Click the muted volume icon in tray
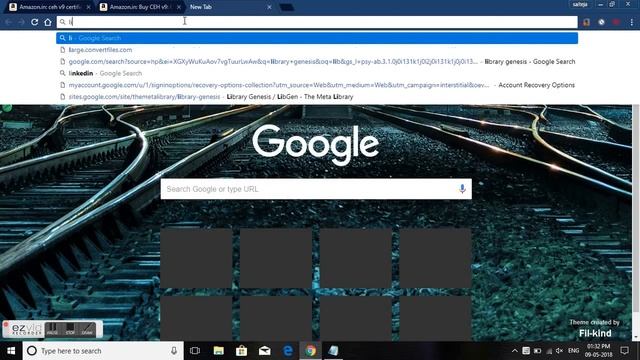640x360 pixels. pyautogui.click(x=560, y=351)
